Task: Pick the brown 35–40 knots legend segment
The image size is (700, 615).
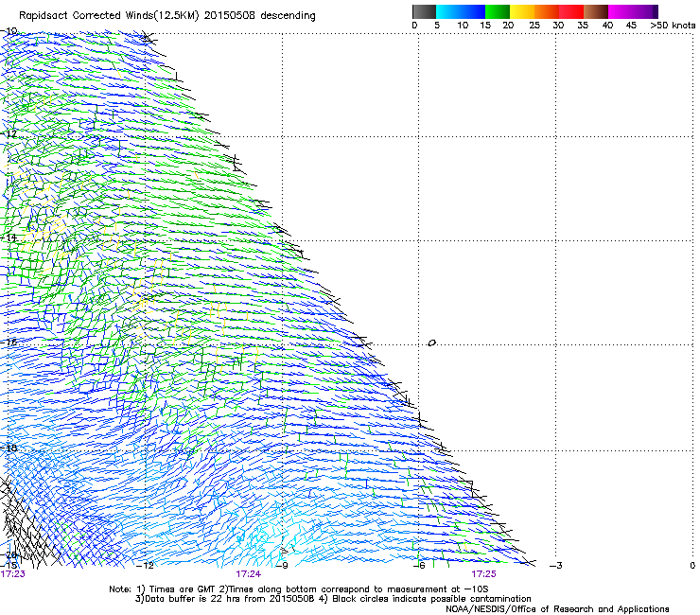Action: point(596,11)
